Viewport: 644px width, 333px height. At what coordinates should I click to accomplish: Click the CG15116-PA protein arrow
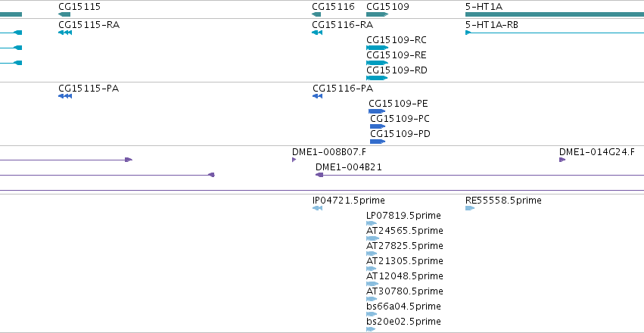[318, 96]
